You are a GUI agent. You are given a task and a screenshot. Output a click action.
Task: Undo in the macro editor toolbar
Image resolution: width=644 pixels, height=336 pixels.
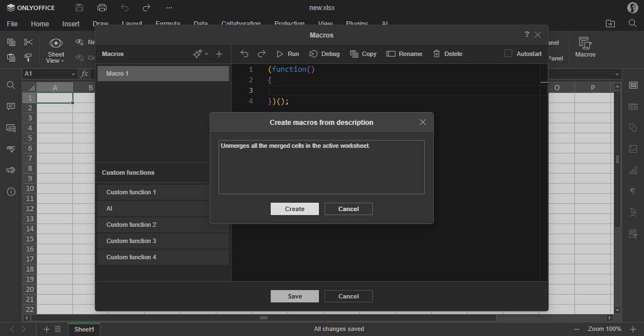(x=244, y=54)
